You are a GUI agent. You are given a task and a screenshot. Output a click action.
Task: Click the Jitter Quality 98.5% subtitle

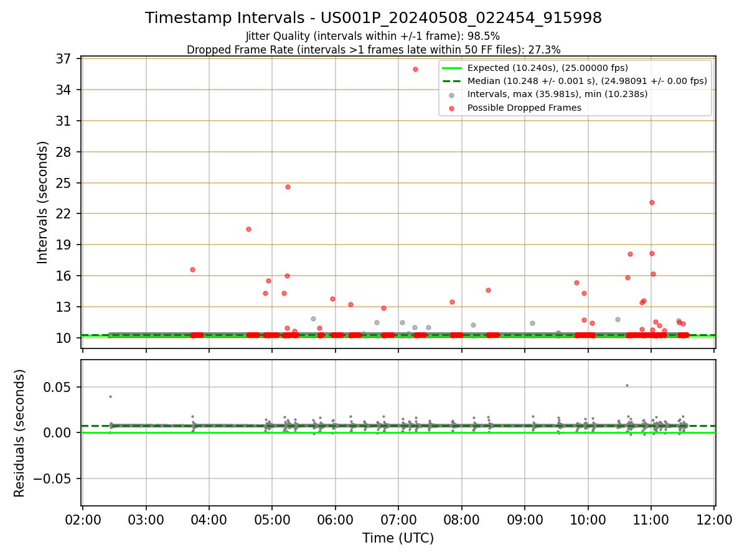coord(373,36)
